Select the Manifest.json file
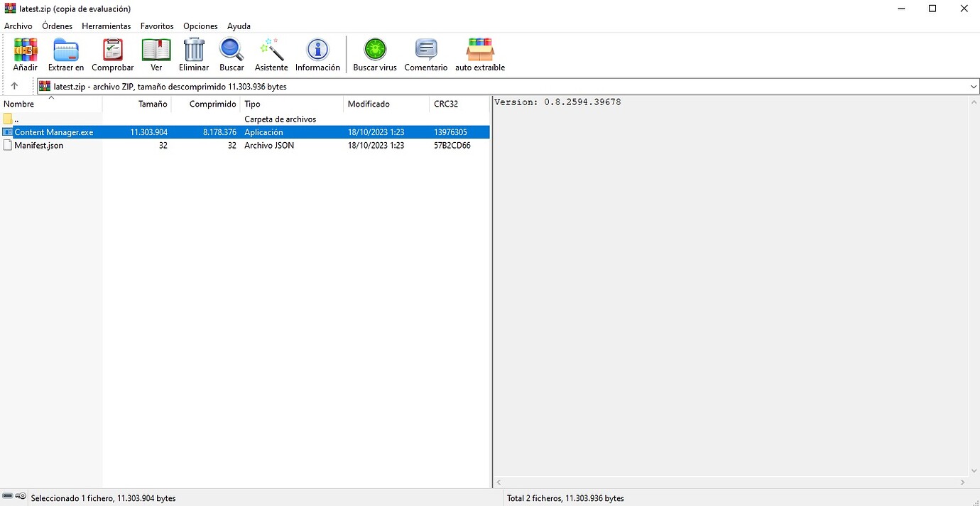This screenshot has width=980, height=506. 38,146
